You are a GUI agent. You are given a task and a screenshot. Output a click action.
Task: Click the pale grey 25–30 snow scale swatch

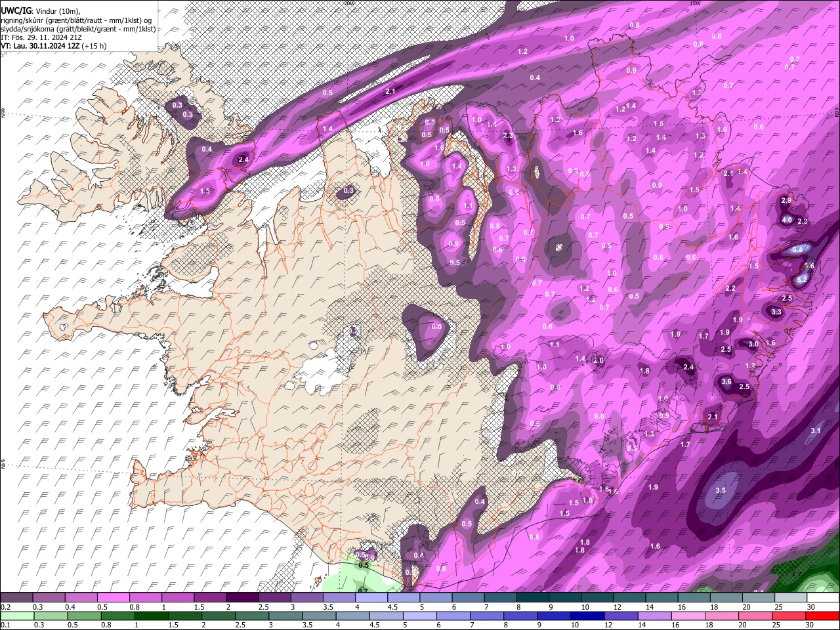pos(791,597)
